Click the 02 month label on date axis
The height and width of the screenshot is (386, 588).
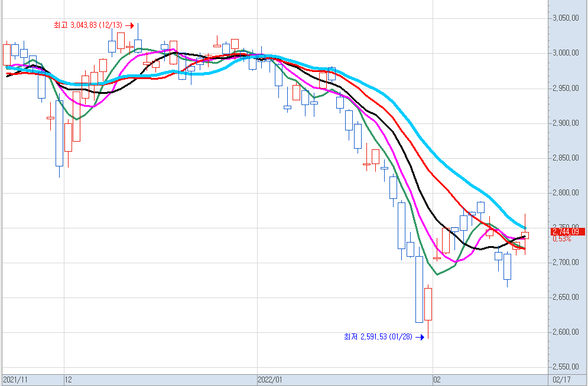tap(437, 380)
